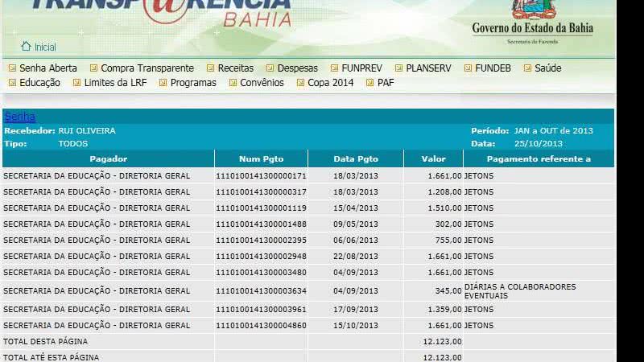Open the PLANSERV menu item
The width and height of the screenshot is (644, 362).
point(428,68)
